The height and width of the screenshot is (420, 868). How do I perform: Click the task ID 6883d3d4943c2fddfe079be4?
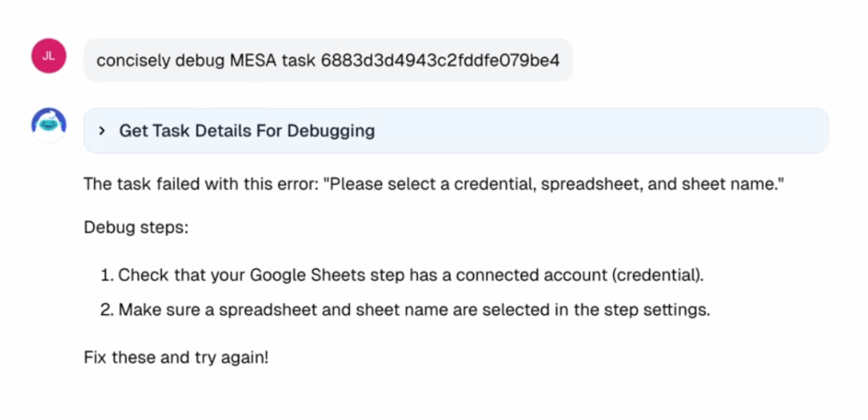(440, 60)
